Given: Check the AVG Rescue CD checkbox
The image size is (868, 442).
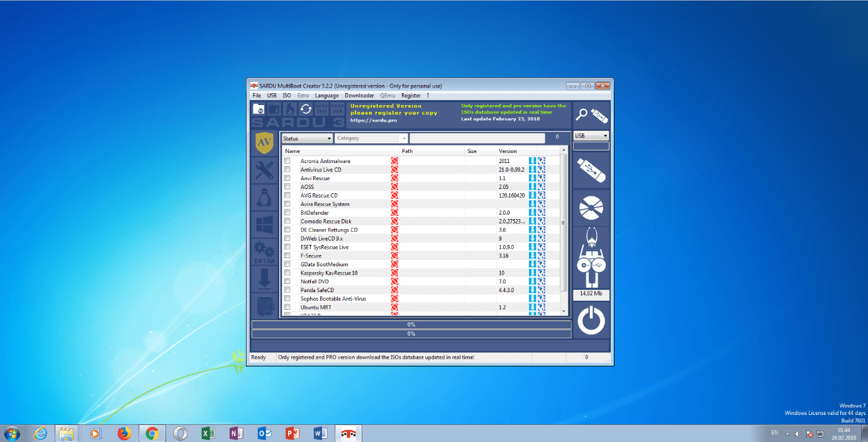Looking at the screenshot, I should point(287,196).
